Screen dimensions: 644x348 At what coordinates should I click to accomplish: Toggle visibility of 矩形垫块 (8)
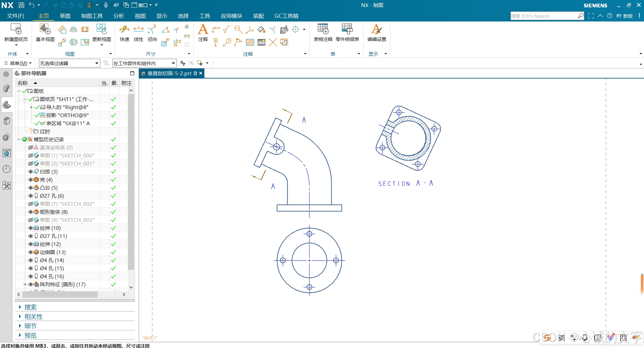[31, 212]
